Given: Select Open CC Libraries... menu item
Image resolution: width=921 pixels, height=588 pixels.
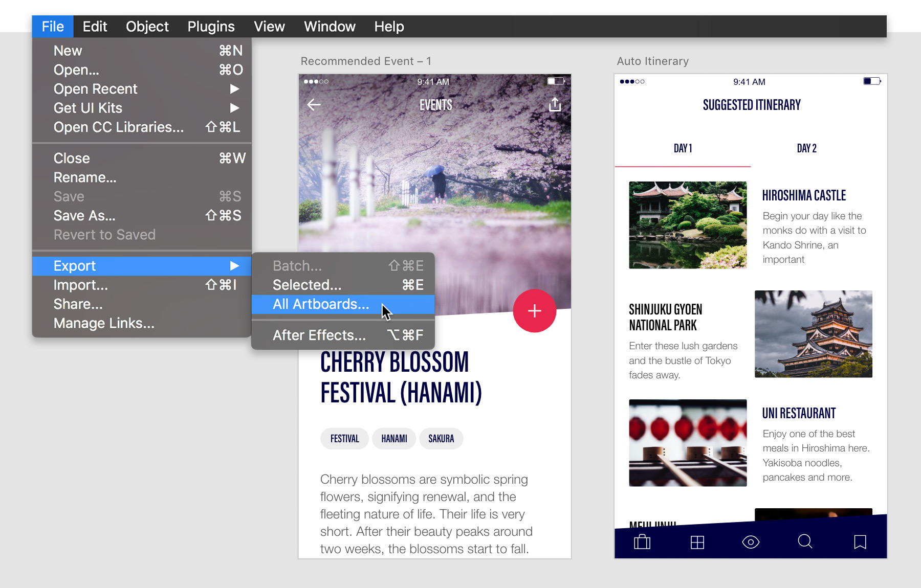Looking at the screenshot, I should click(142, 127).
